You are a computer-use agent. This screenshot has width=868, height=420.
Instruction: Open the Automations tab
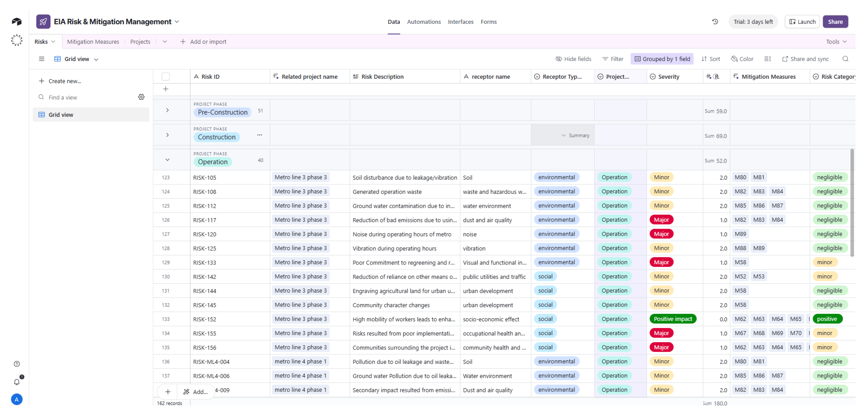pos(423,21)
